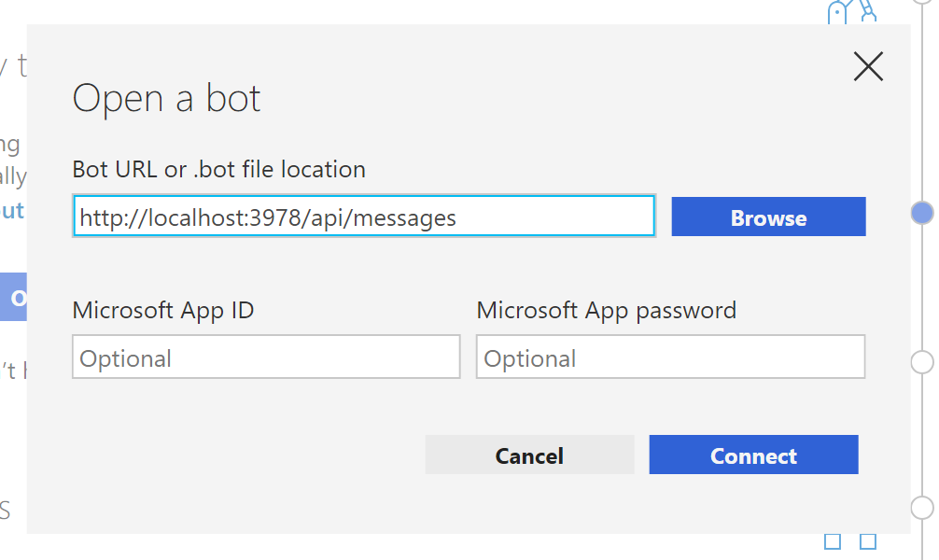Click the partially hidden blue button behind dialog
The width and height of the screenshot is (939, 560).
[16, 298]
